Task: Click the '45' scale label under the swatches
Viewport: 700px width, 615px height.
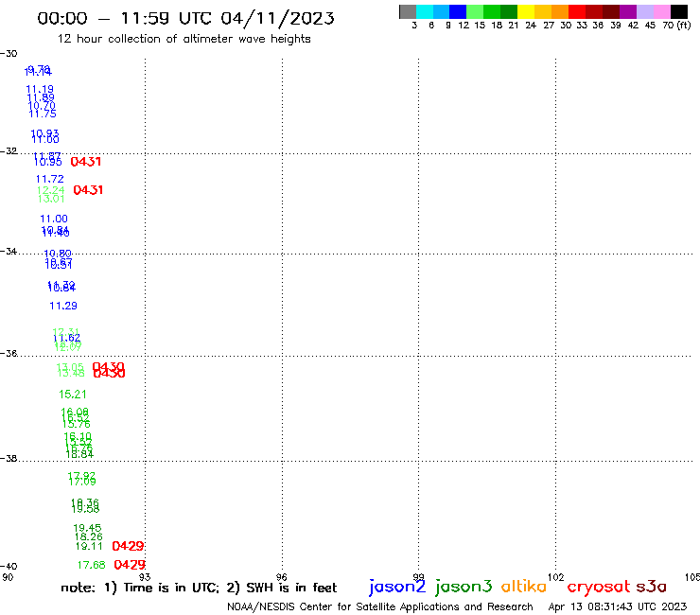Action: tap(650, 26)
